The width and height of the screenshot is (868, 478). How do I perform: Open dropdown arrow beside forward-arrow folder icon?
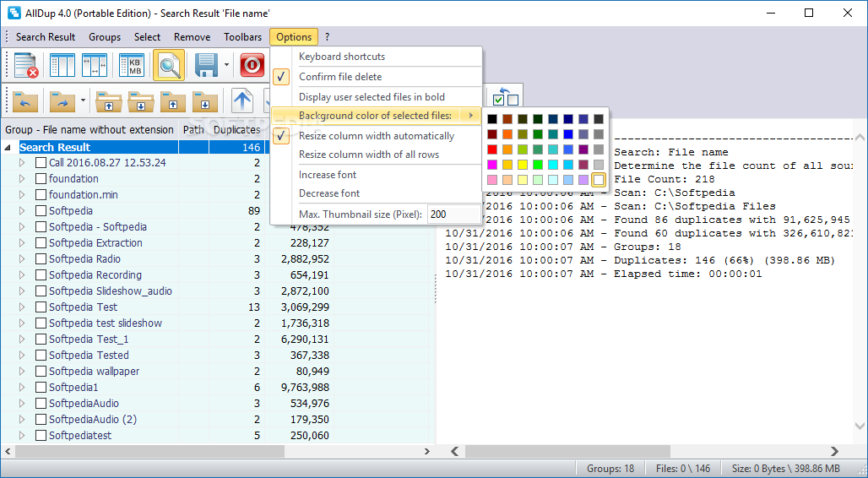pyautogui.click(x=83, y=100)
